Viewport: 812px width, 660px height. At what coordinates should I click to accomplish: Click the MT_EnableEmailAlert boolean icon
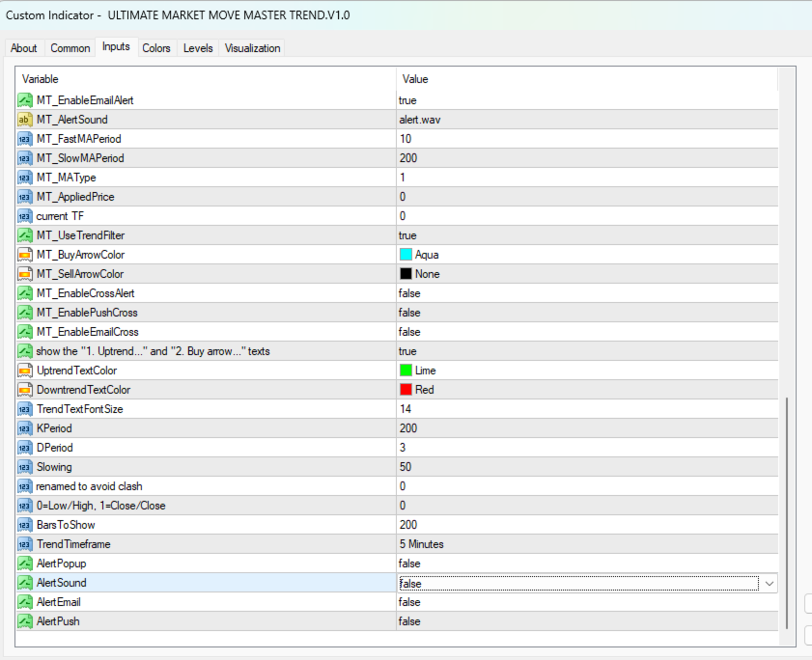pyautogui.click(x=25, y=100)
